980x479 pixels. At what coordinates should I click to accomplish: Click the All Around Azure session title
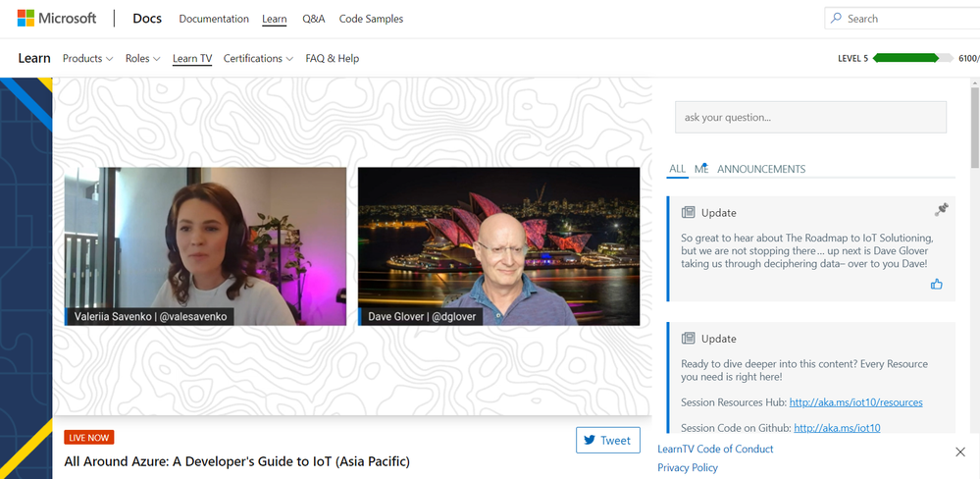[x=236, y=462]
